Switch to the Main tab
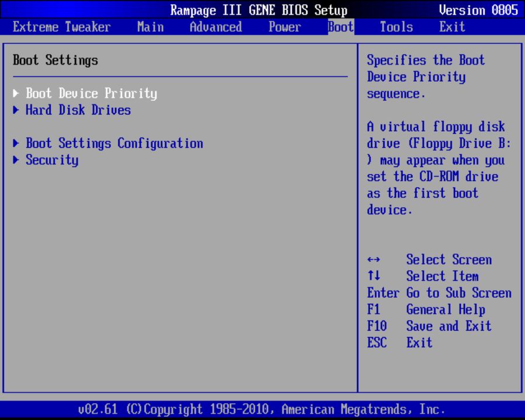Viewport: 525px width, 420px height. tap(150, 27)
